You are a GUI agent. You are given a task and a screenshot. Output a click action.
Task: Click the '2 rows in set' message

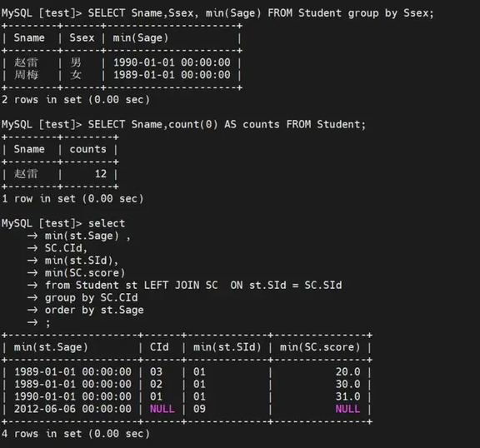click(76, 100)
